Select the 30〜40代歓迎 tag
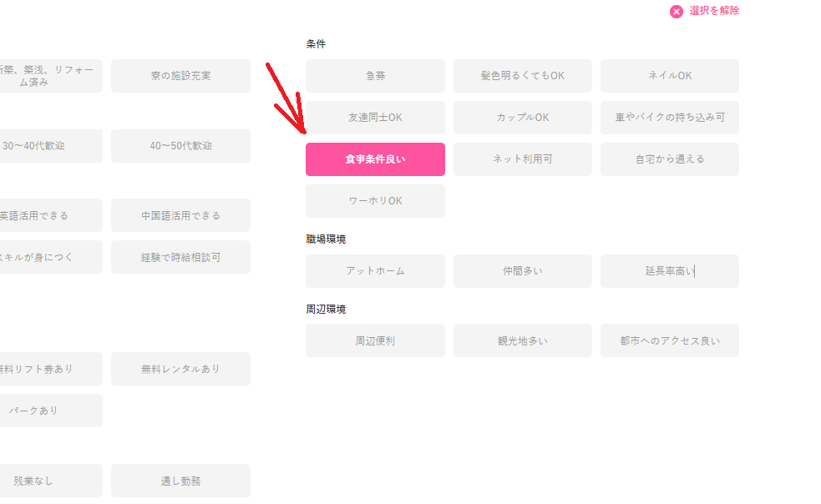 51,146
